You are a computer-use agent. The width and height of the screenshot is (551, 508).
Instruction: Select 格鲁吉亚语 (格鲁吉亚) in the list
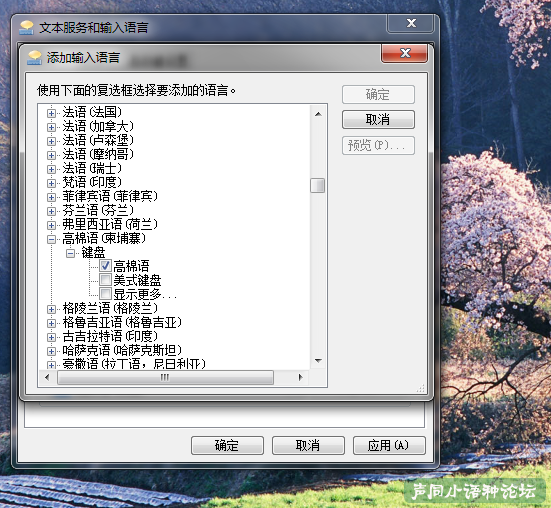122,322
